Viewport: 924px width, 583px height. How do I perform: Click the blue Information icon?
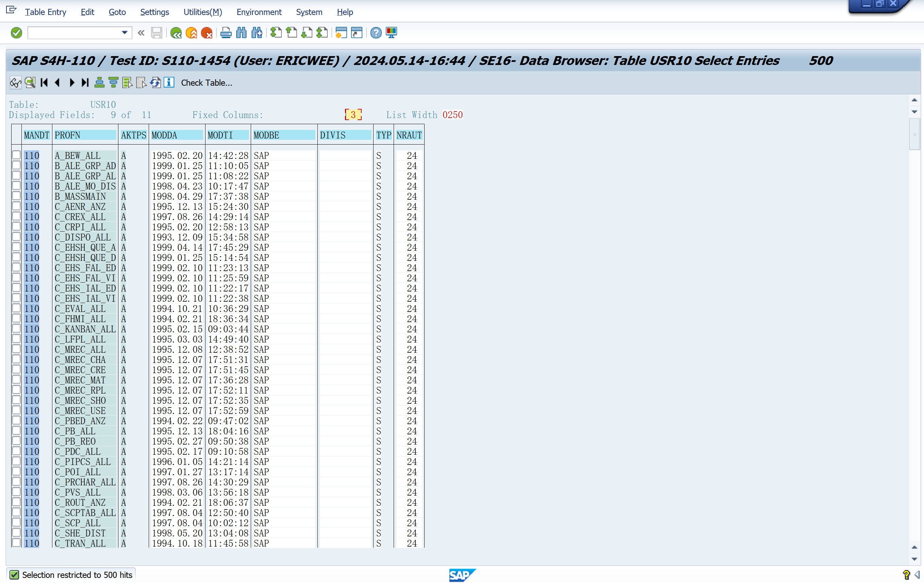tap(169, 82)
